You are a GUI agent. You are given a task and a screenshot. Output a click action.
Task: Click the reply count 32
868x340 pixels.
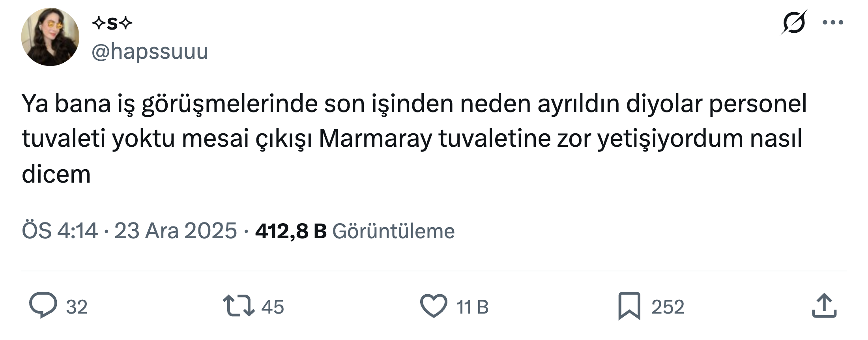click(x=77, y=307)
